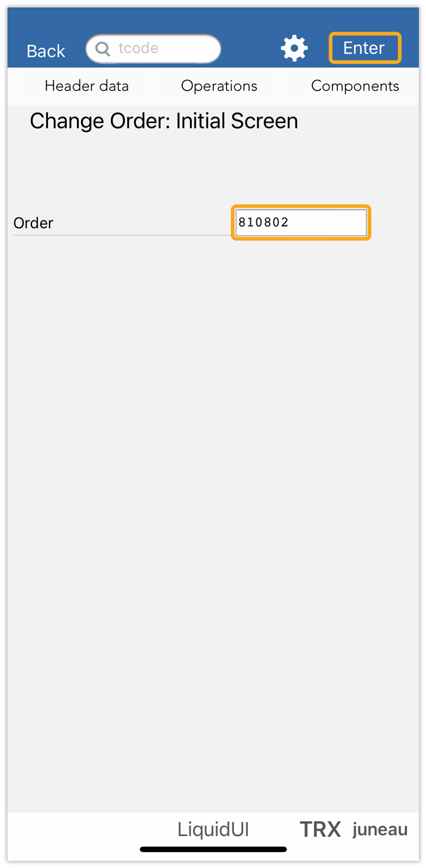Select the Components tab
This screenshot has width=426, height=868.
point(354,86)
